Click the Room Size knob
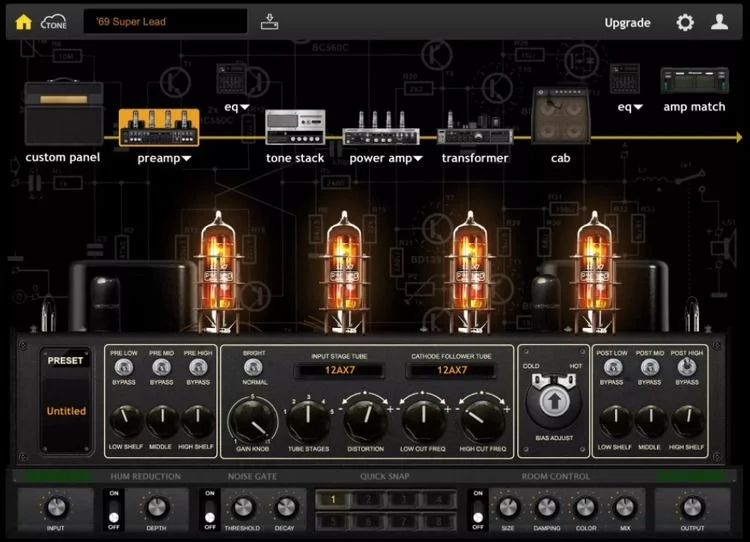750x542 pixels. pos(508,507)
